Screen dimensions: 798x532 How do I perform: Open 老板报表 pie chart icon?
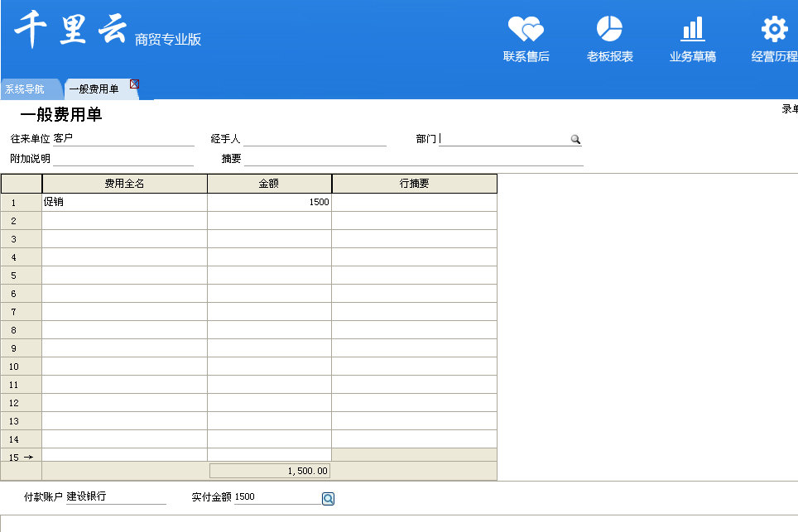pos(609,30)
